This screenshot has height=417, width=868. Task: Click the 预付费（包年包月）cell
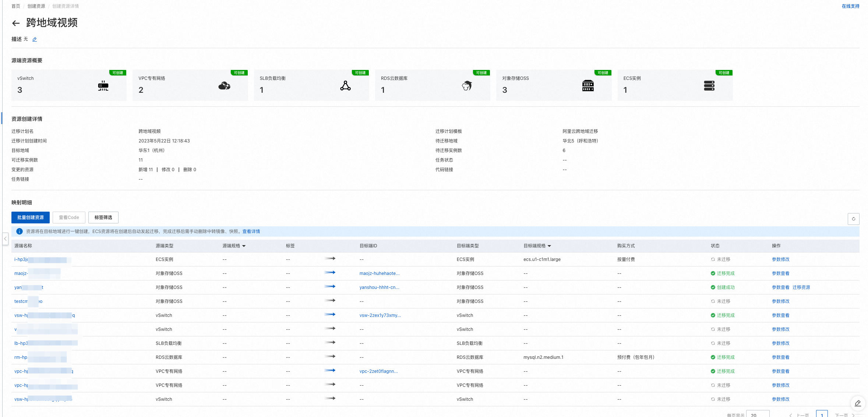pos(636,357)
